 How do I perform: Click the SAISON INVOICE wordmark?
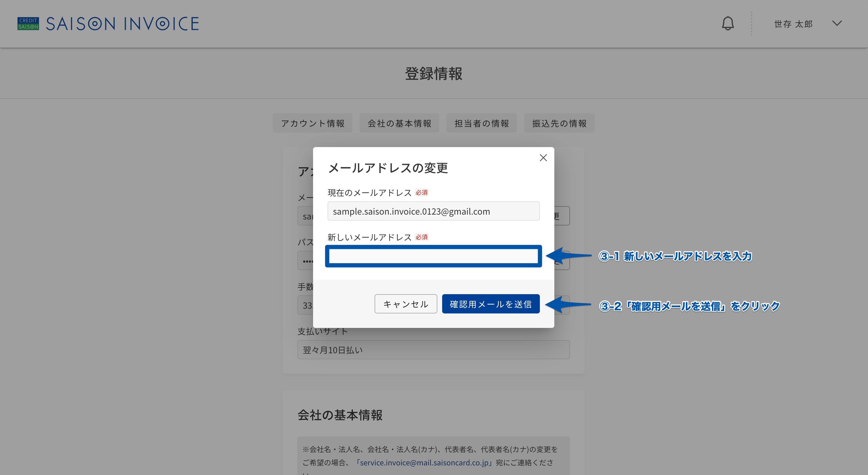coord(122,24)
